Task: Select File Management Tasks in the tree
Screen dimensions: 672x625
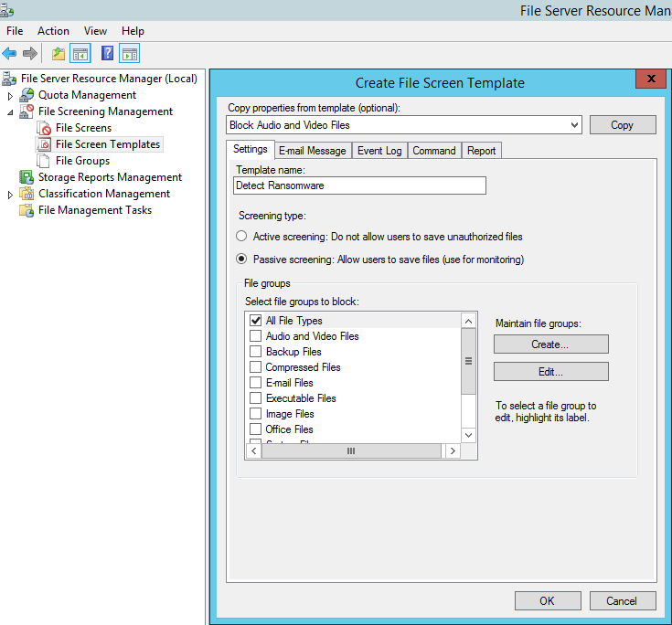Action: (x=95, y=210)
